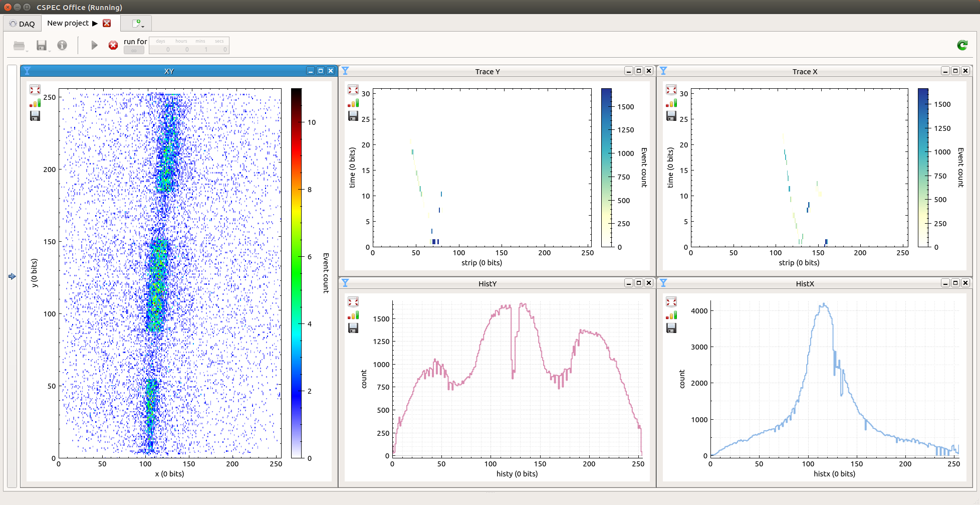The image size is (980, 505).
Task: Click zoom-to-fit icon in Trace X plot
Action: pos(671,89)
